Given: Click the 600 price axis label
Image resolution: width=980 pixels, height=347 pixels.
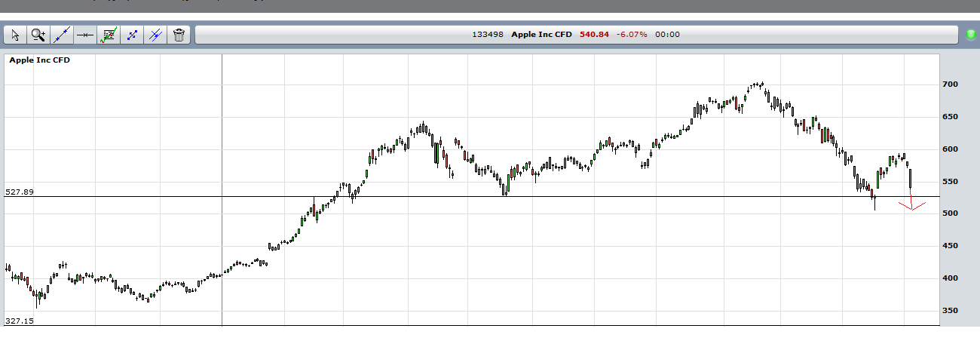Looking at the screenshot, I should [x=949, y=149].
